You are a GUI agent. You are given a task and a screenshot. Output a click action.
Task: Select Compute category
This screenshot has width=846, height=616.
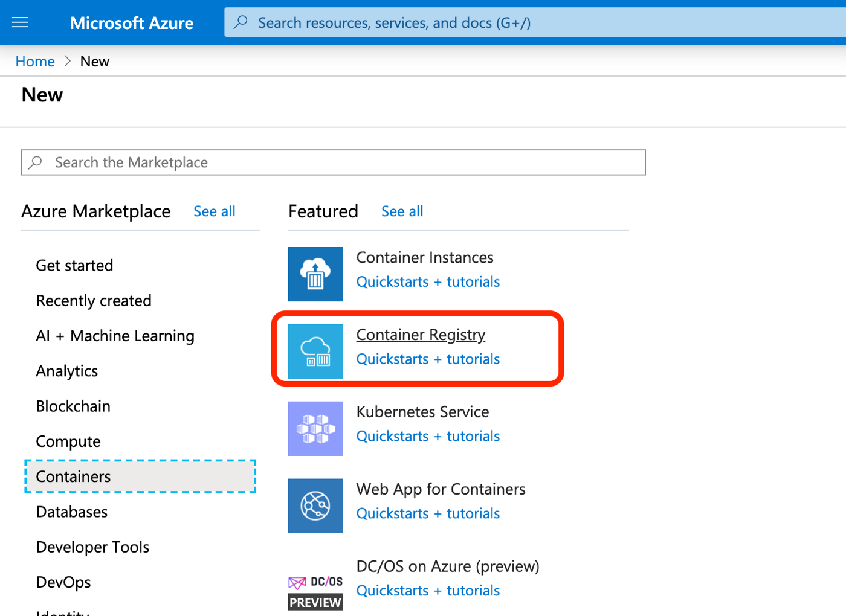pos(68,441)
